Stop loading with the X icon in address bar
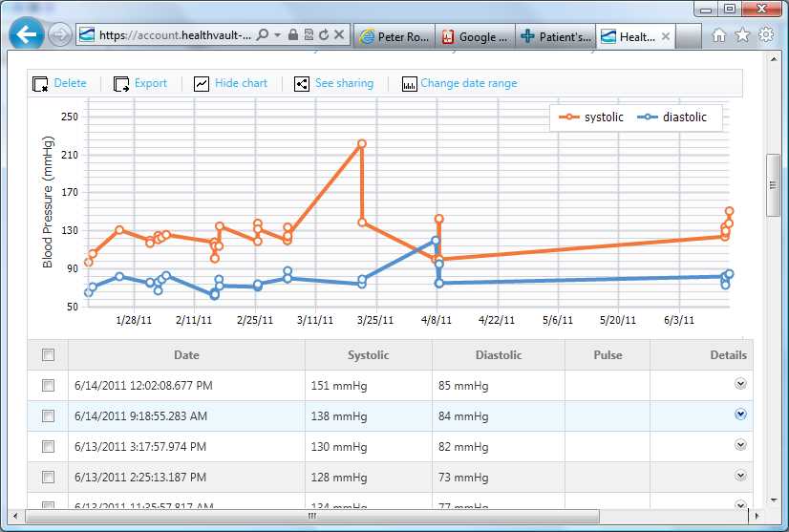Viewport: 789px width, 532px height. 339,34
